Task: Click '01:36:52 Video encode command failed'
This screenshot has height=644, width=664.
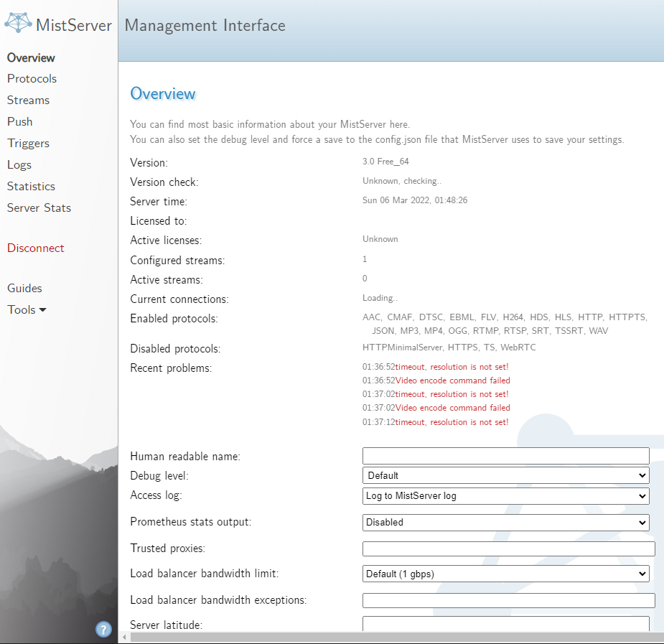Action: point(436,381)
